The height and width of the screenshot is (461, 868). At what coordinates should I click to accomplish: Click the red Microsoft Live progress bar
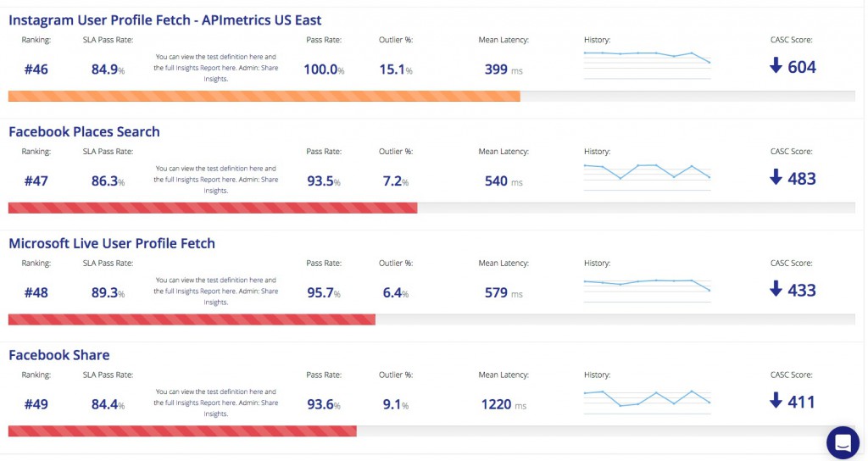[x=192, y=319]
